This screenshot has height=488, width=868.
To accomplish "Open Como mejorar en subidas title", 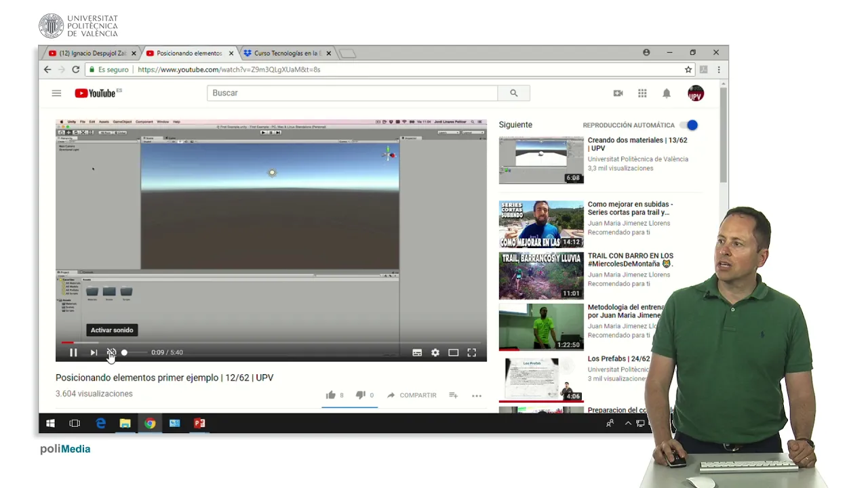I will pyautogui.click(x=630, y=208).
